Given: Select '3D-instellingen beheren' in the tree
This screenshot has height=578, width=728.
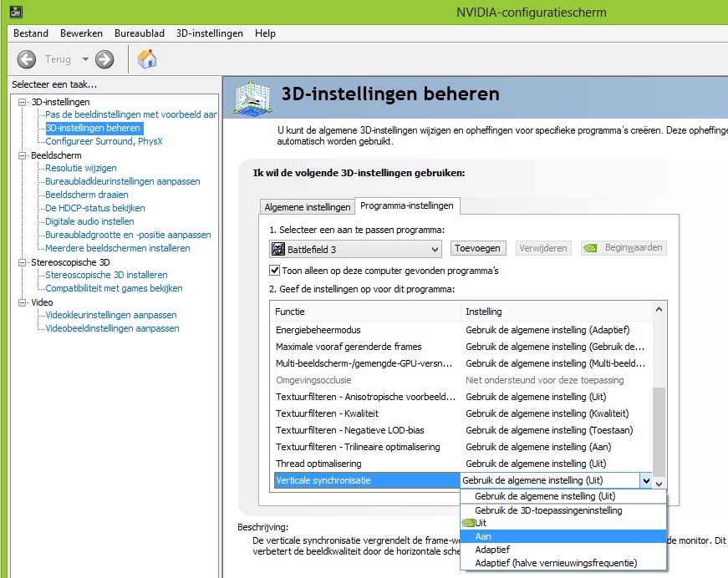Looking at the screenshot, I should point(94,128).
